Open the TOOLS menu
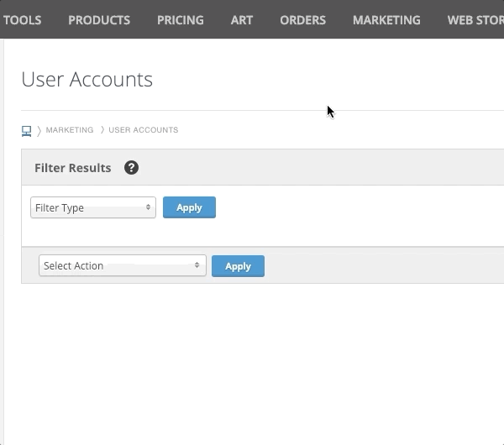The width and height of the screenshot is (504, 445). [22, 20]
